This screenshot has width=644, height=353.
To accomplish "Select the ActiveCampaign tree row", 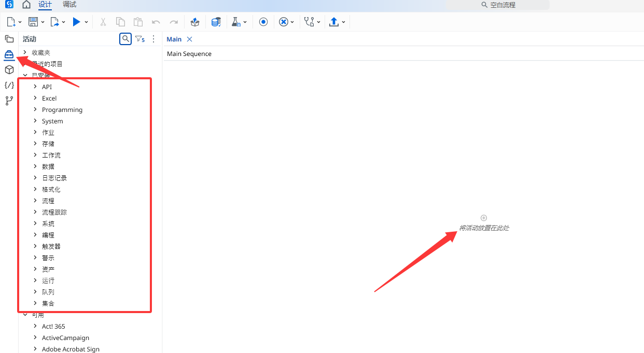I will pyautogui.click(x=90, y=337).
